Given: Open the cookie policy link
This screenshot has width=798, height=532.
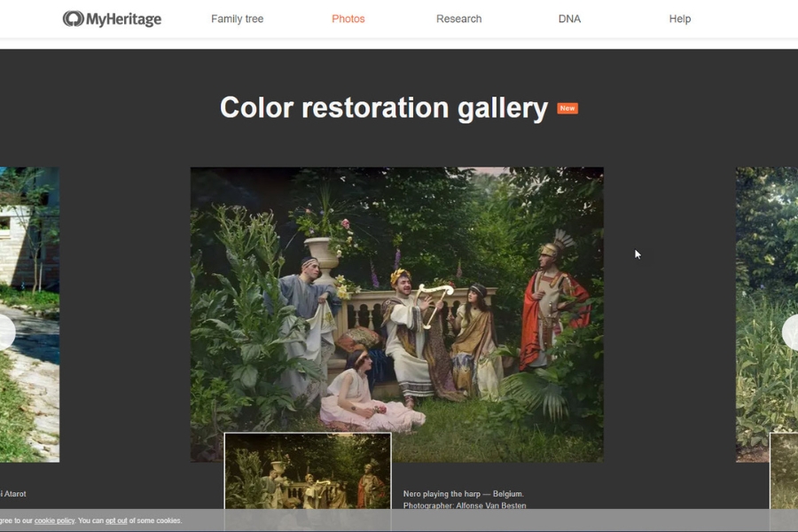Looking at the screenshot, I should (54, 520).
